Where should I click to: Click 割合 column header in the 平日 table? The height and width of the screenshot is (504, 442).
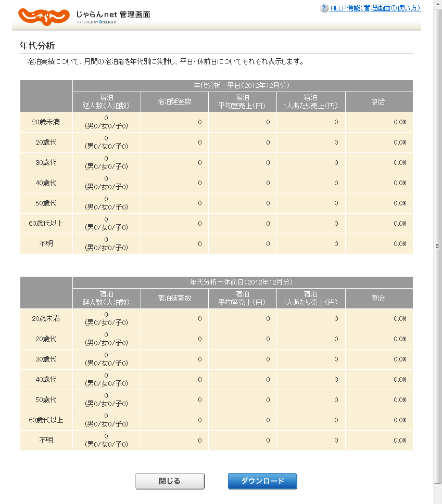[x=378, y=102]
